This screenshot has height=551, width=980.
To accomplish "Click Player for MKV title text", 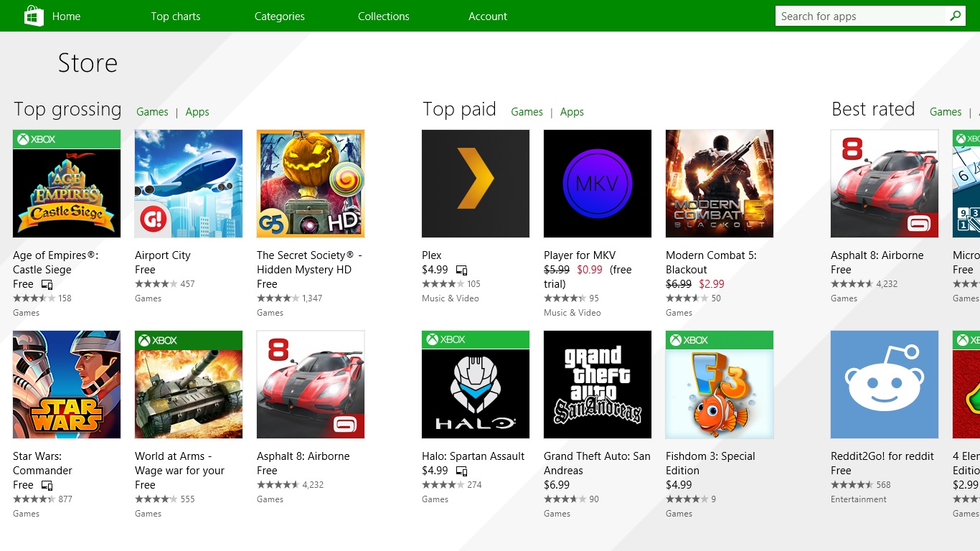I will pos(580,255).
